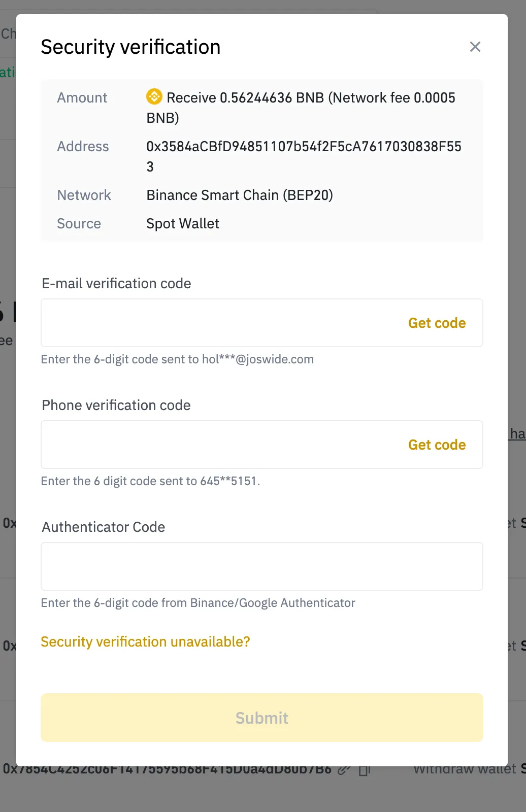Click the Phone verification code label

116,405
